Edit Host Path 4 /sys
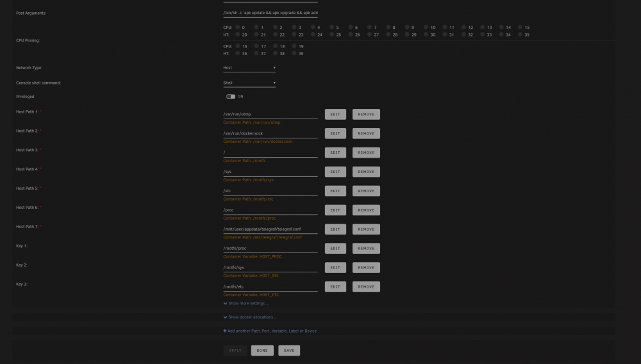 coord(335,172)
